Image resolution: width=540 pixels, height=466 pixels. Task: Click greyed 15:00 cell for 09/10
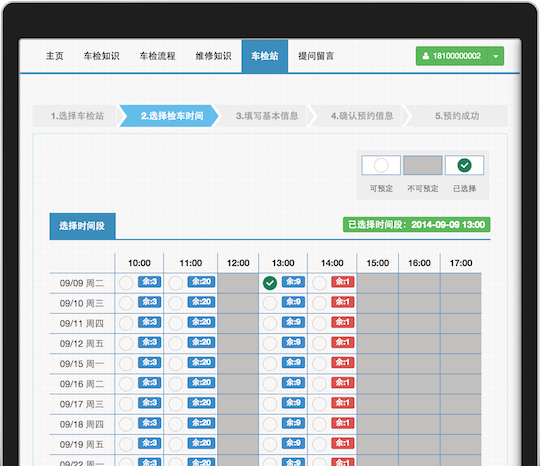(x=377, y=303)
